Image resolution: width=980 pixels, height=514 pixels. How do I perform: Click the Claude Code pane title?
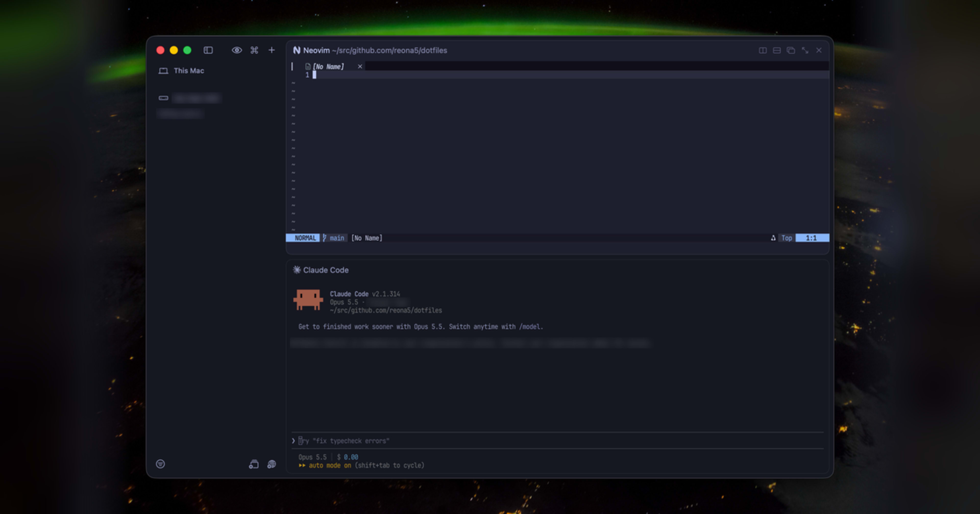pos(326,270)
